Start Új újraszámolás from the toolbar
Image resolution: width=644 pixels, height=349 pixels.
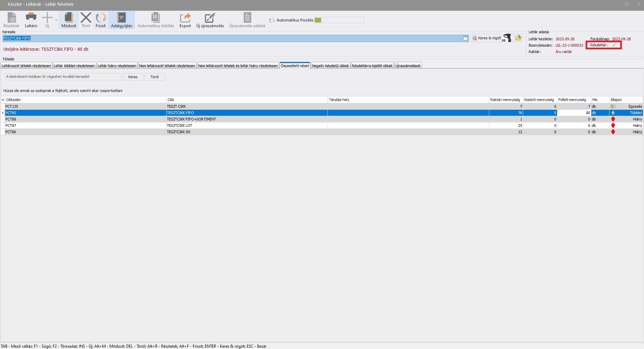[210, 17]
